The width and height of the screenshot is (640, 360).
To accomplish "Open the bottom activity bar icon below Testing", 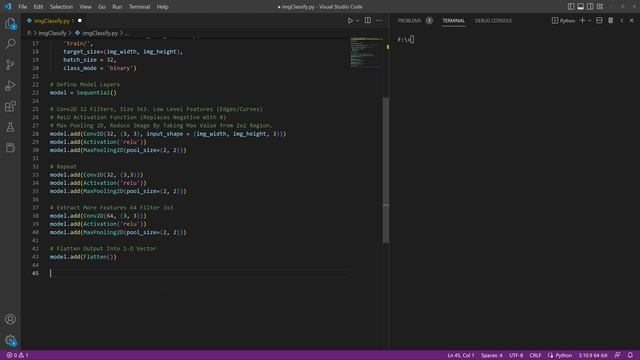I will click(10, 147).
